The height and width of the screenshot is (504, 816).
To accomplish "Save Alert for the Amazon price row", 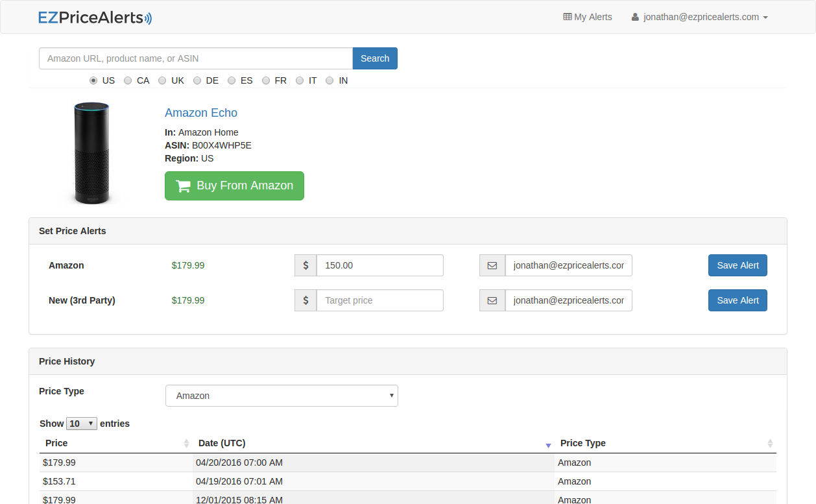I will click(738, 265).
